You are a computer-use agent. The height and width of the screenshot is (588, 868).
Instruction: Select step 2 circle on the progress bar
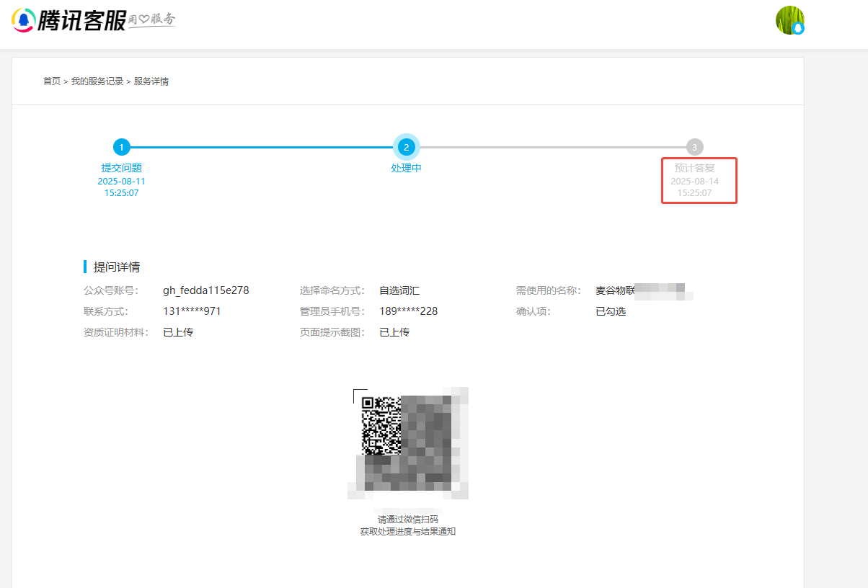pyautogui.click(x=407, y=147)
